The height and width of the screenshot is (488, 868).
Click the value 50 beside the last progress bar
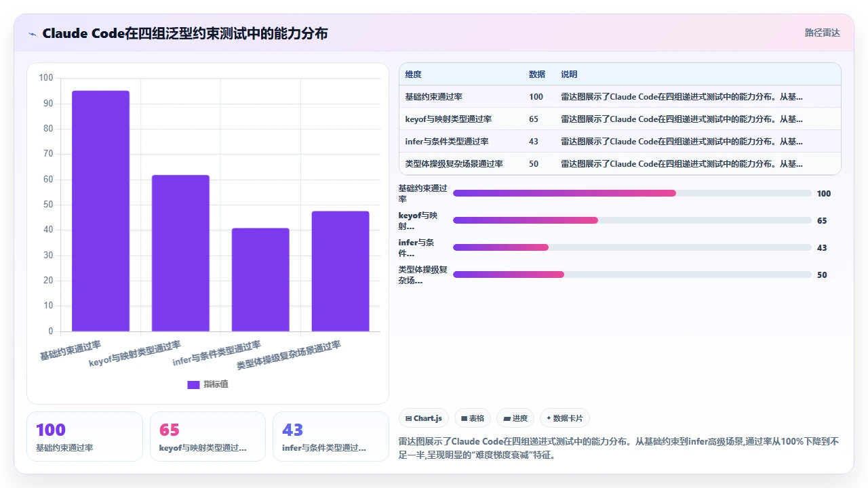click(x=822, y=275)
